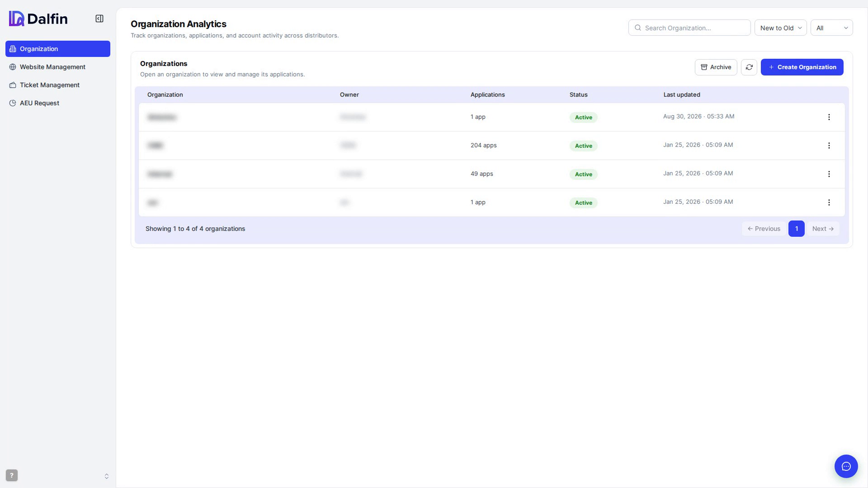Open AEU Request page
868x488 pixels.
coord(58,103)
